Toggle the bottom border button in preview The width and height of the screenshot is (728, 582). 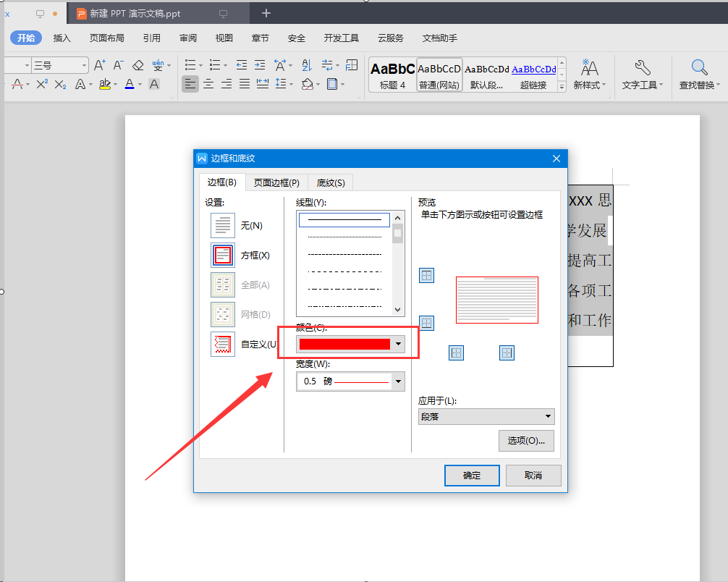[x=427, y=323]
